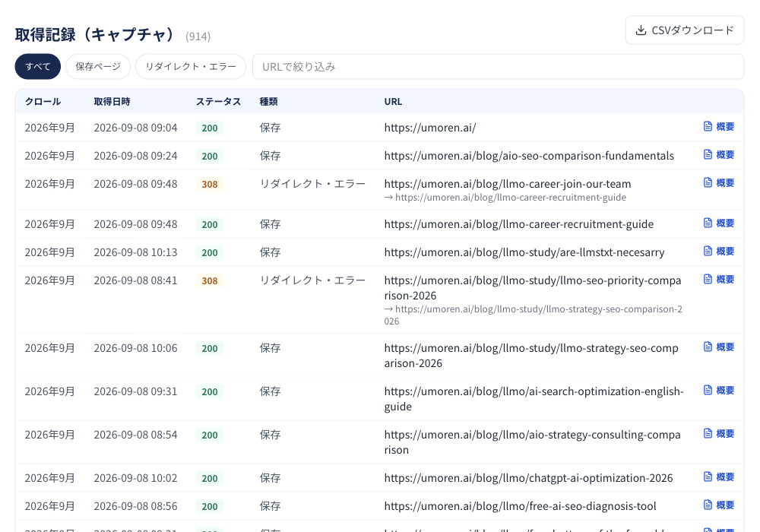Click URL ending are-llmstxt-necesarry

524,252
